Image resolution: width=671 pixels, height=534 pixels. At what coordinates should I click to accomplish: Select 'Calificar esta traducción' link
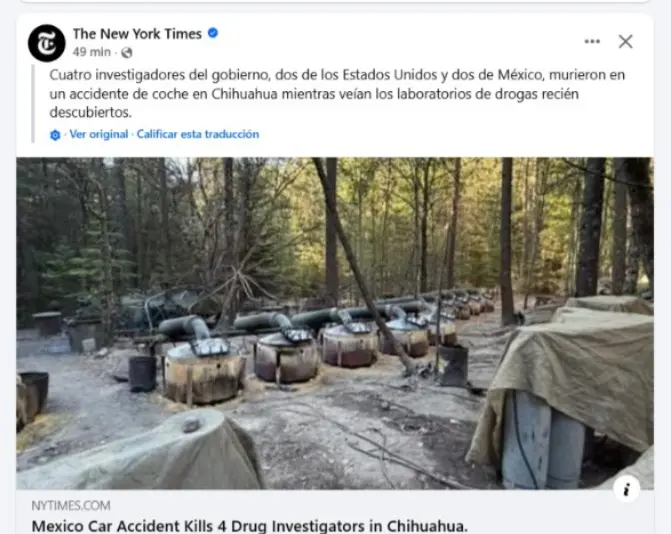[198, 134]
